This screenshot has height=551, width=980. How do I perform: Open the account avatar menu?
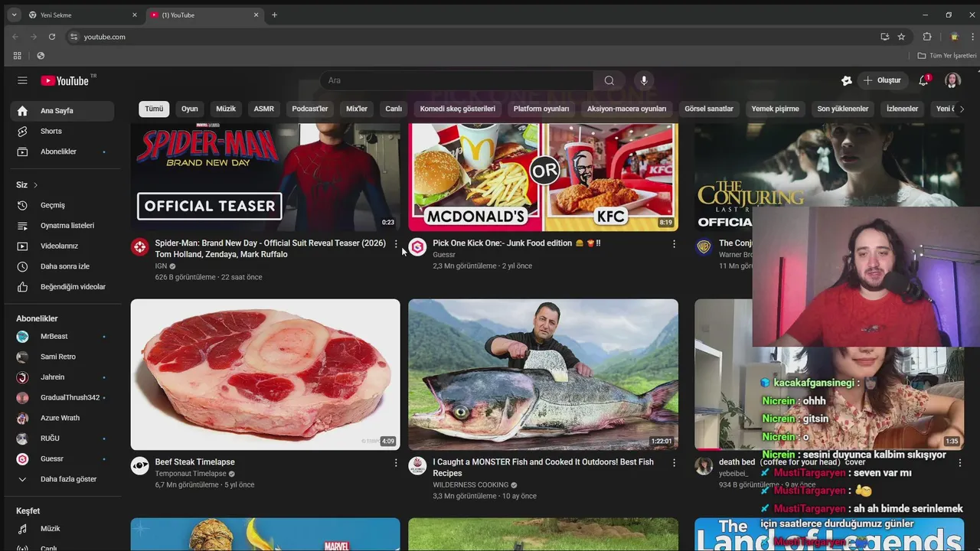(952, 80)
